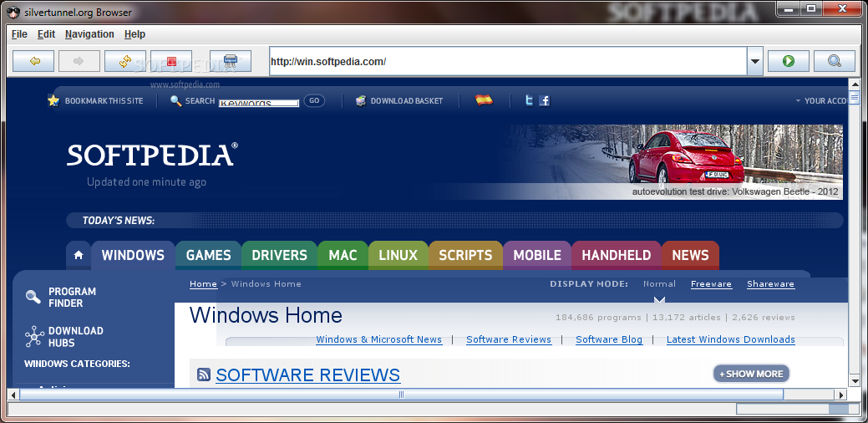This screenshot has width=868, height=423.
Task: Click the horizontal scrollbar thumb
Action: click(401, 395)
